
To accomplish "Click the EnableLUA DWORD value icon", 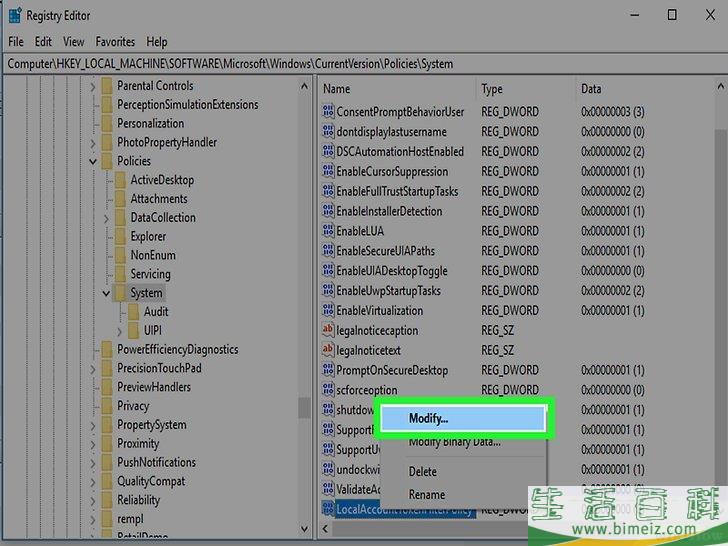I will tap(327, 231).
